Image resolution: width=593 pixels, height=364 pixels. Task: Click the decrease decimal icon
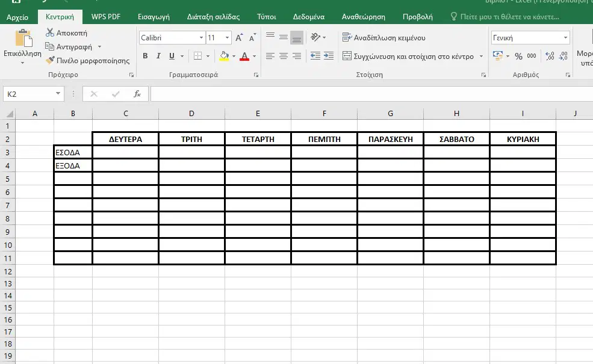click(x=563, y=56)
